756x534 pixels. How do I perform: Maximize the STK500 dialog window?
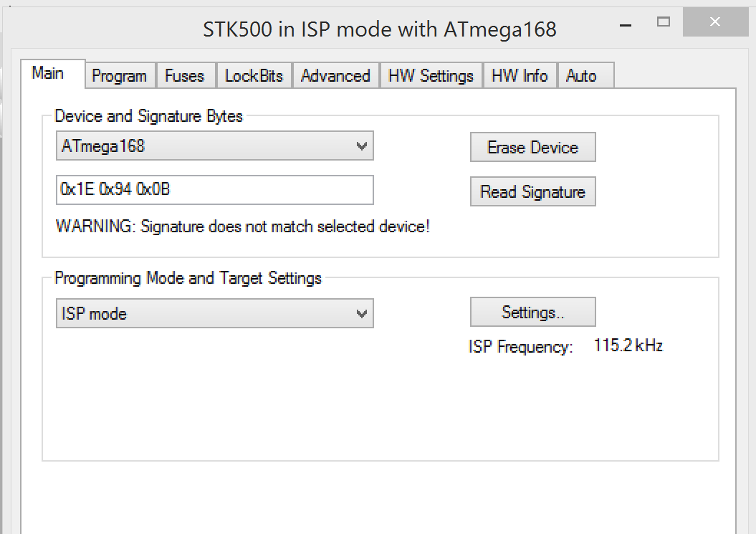[x=664, y=22]
